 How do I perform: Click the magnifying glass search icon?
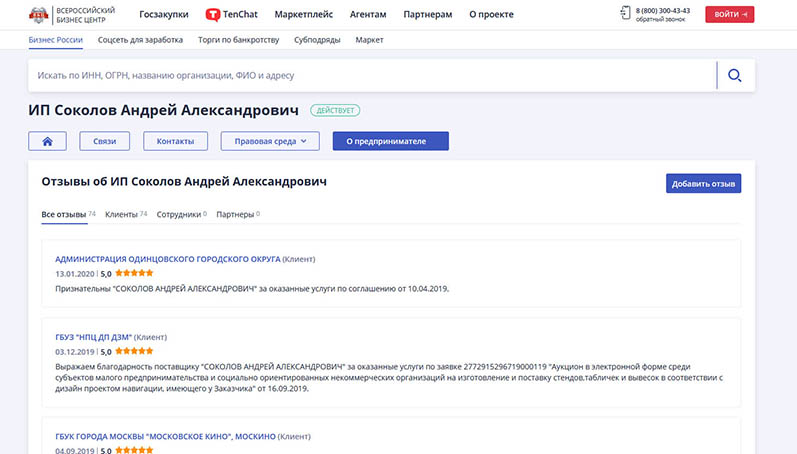pos(735,75)
